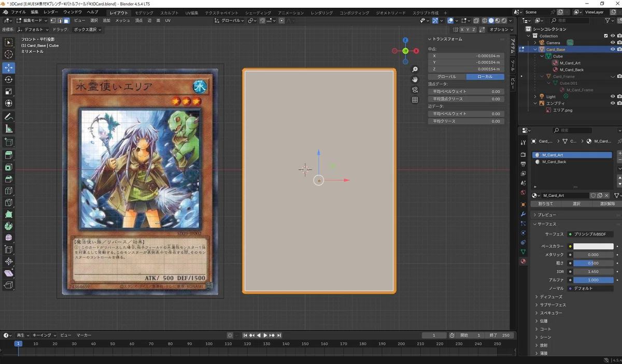Open ボックス選択 drag dropdown
Viewport: 622px width, 364px height.
click(x=88, y=30)
